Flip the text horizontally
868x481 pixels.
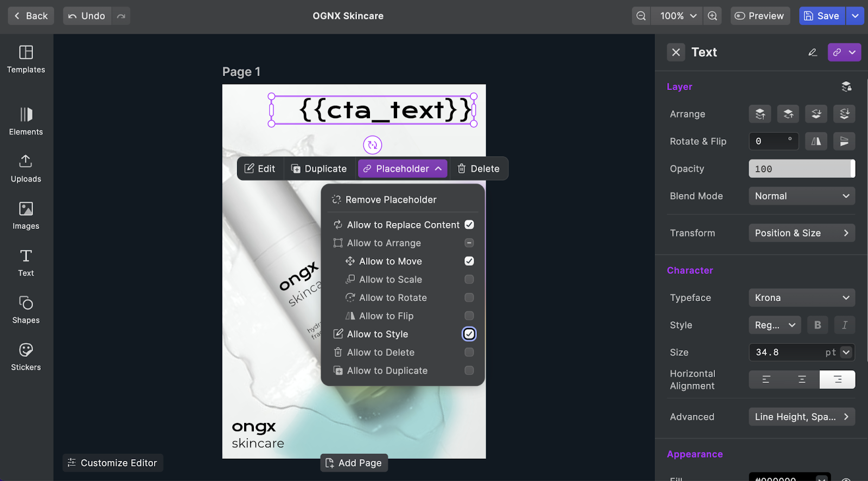(x=816, y=141)
